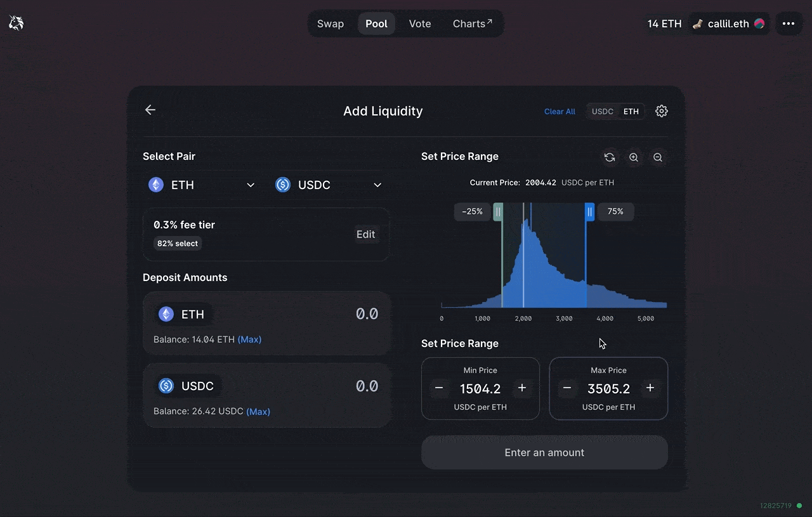Click Clear All link

[x=560, y=112]
